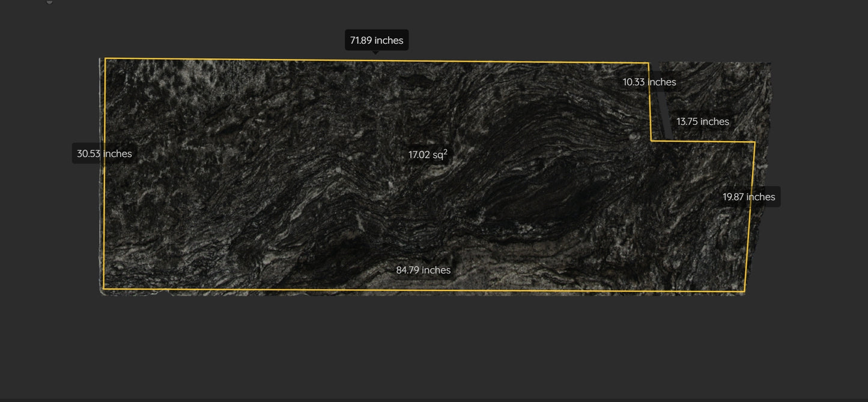Click the small icon in the top-left corner
Viewport: 868px width, 402px height.
48,2
